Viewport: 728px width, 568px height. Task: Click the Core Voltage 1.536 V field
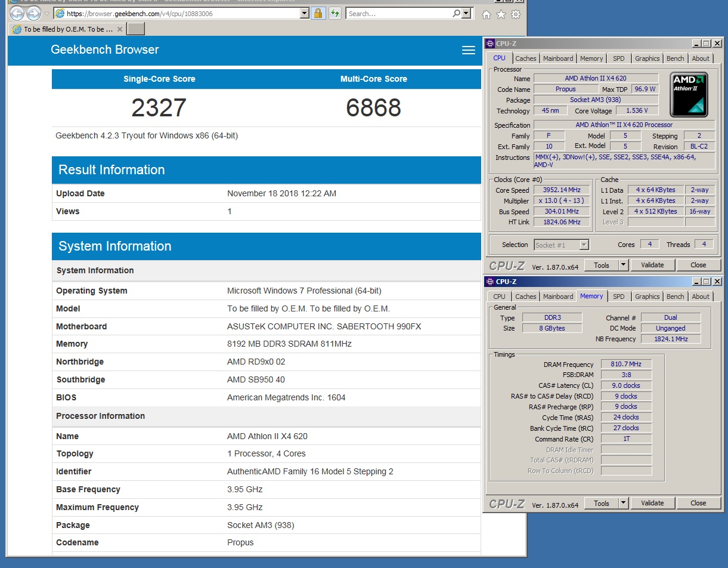[637, 110]
